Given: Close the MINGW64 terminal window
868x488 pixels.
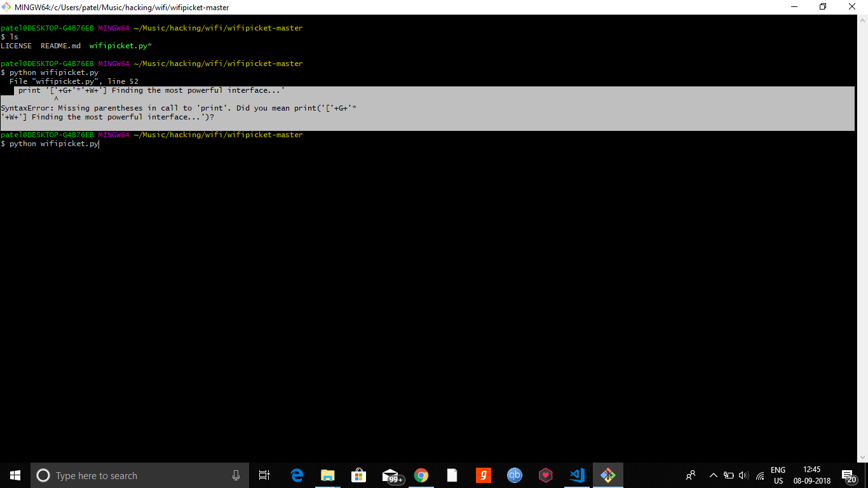Looking at the screenshot, I should [852, 7].
